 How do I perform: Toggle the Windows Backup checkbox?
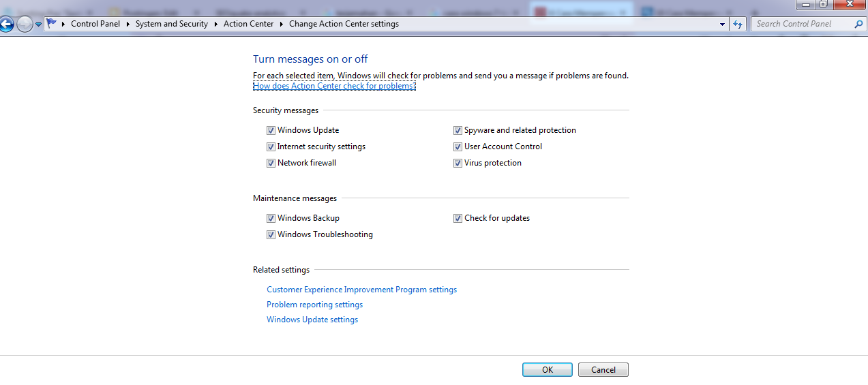tap(271, 218)
